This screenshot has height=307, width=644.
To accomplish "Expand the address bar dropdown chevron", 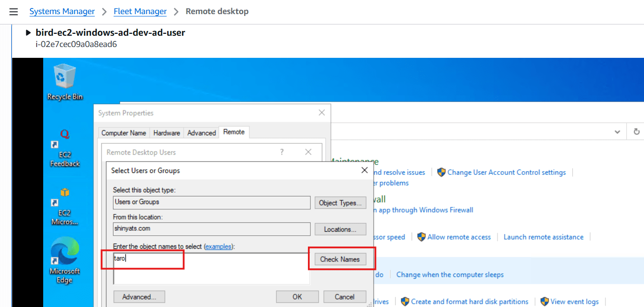I will (618, 132).
